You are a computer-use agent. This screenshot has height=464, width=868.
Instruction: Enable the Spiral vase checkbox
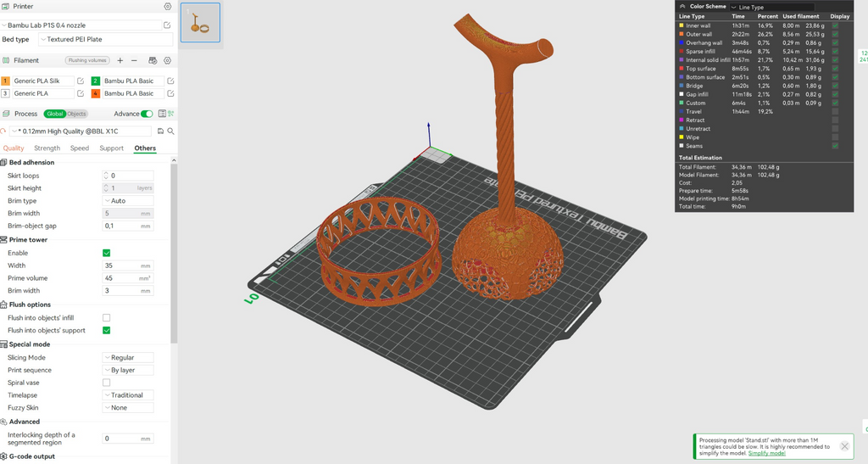coord(106,383)
